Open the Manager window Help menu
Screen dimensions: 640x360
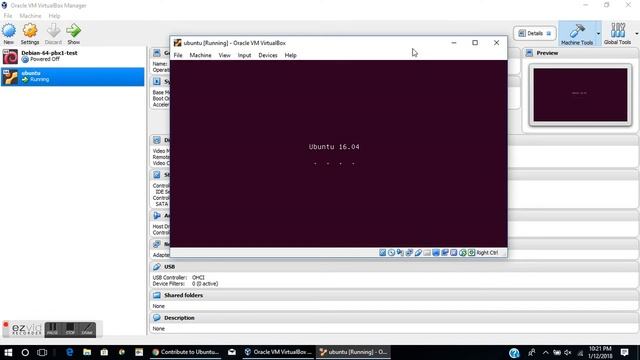54,16
